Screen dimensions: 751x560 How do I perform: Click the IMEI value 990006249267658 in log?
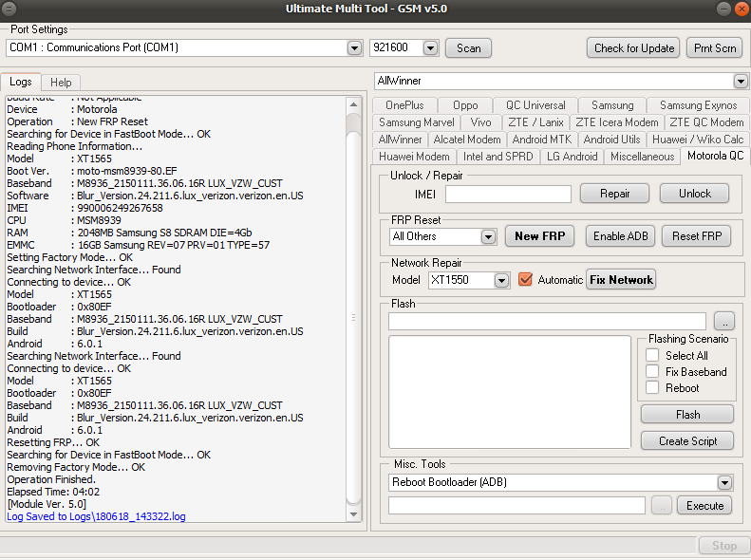(x=120, y=208)
